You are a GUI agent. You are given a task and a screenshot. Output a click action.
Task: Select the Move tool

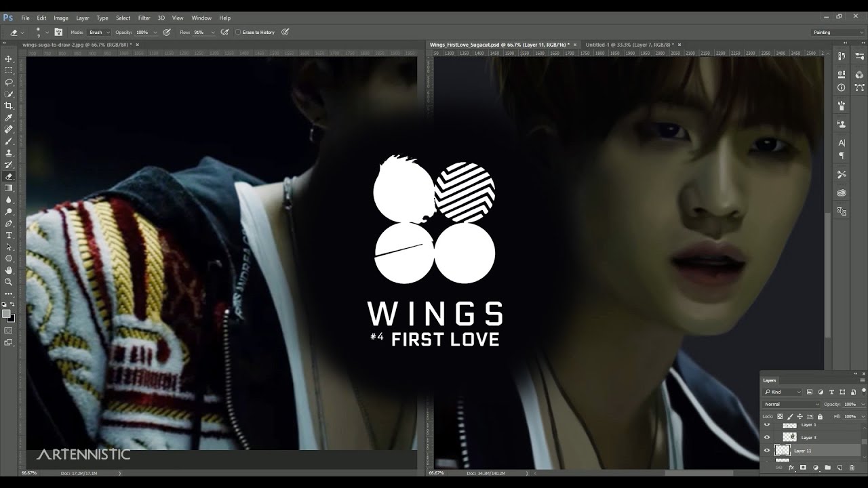click(9, 59)
